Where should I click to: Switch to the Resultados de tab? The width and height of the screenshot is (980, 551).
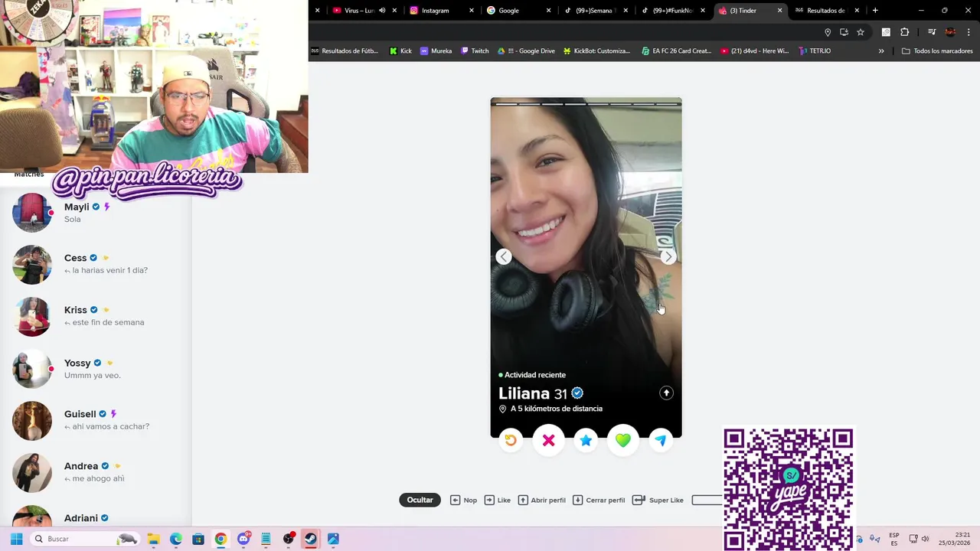click(x=827, y=10)
